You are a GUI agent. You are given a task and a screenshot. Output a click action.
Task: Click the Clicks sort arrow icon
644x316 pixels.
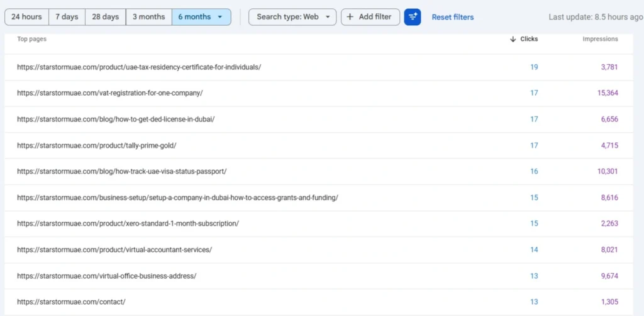(x=513, y=39)
